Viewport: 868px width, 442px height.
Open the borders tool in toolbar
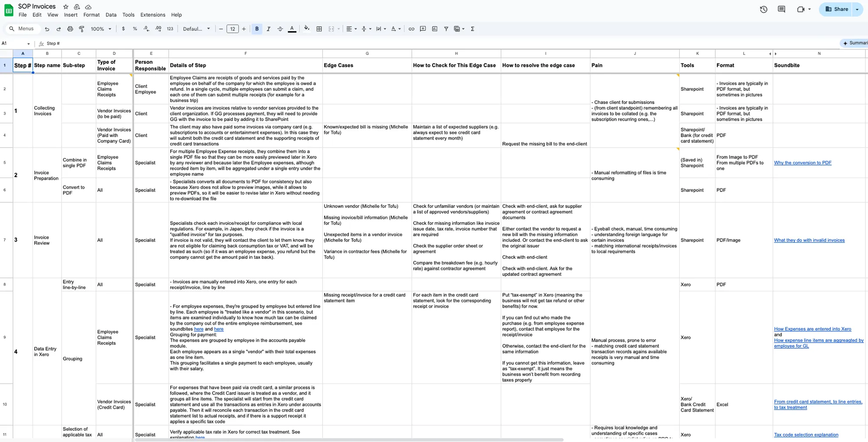coord(319,29)
